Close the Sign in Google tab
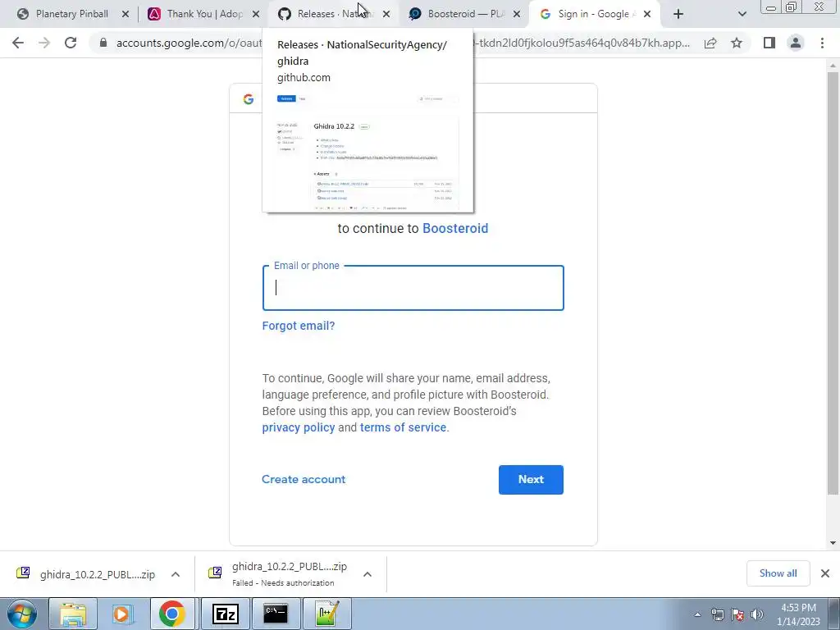Viewport: 840px width, 630px height. tap(647, 15)
